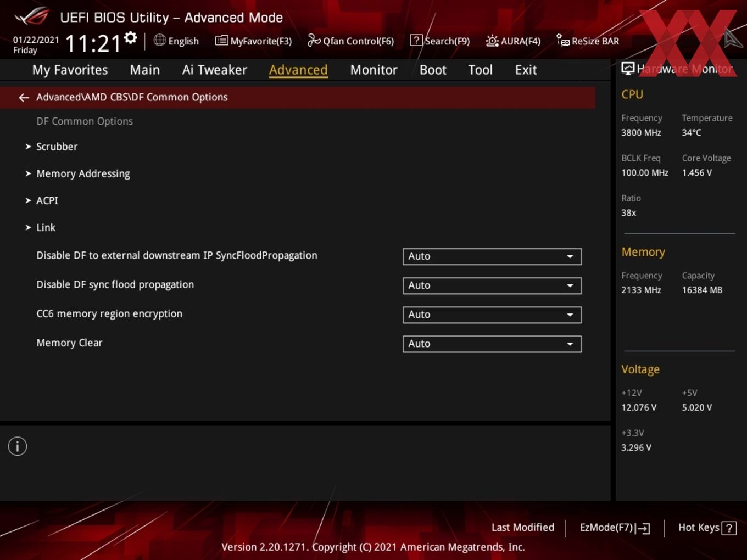The height and width of the screenshot is (560, 747).
Task: Click the Core Voltage 1.456 V value
Action: click(697, 172)
